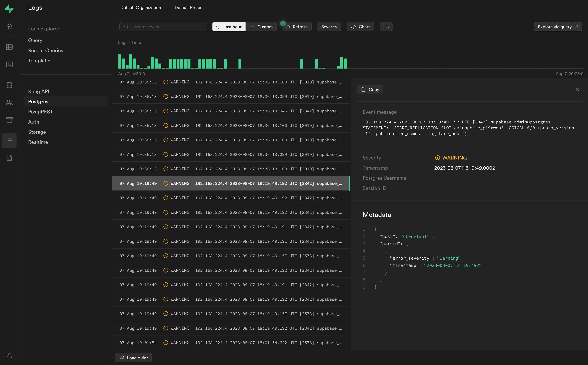Select the Last hour time range
588x365 pixels.
229,27
